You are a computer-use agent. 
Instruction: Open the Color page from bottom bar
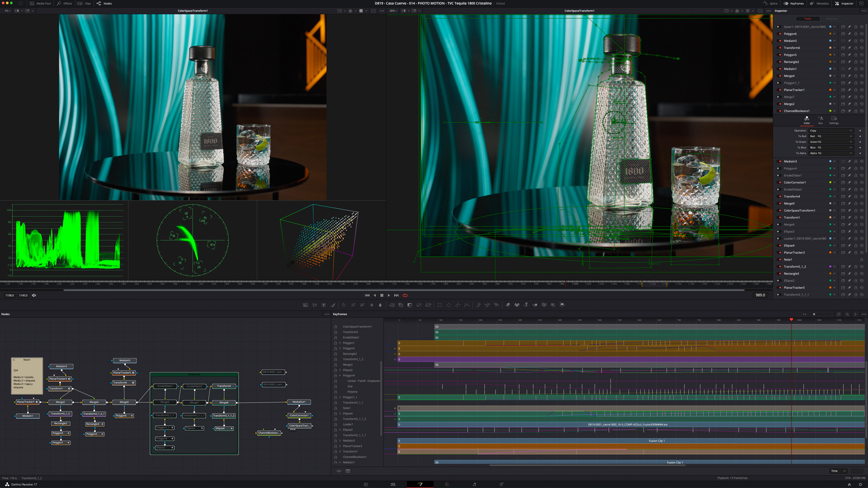click(447, 485)
